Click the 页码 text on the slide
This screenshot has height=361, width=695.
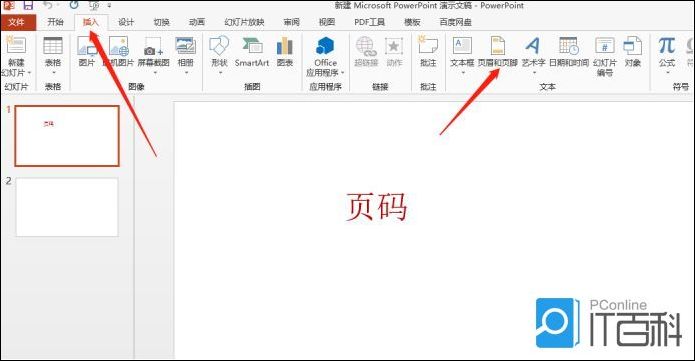(376, 207)
